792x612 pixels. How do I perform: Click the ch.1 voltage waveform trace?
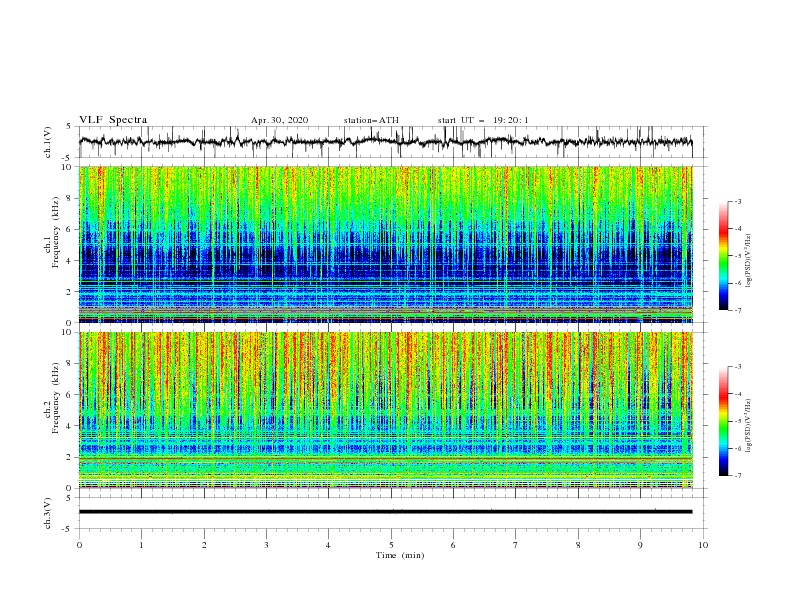click(x=385, y=141)
